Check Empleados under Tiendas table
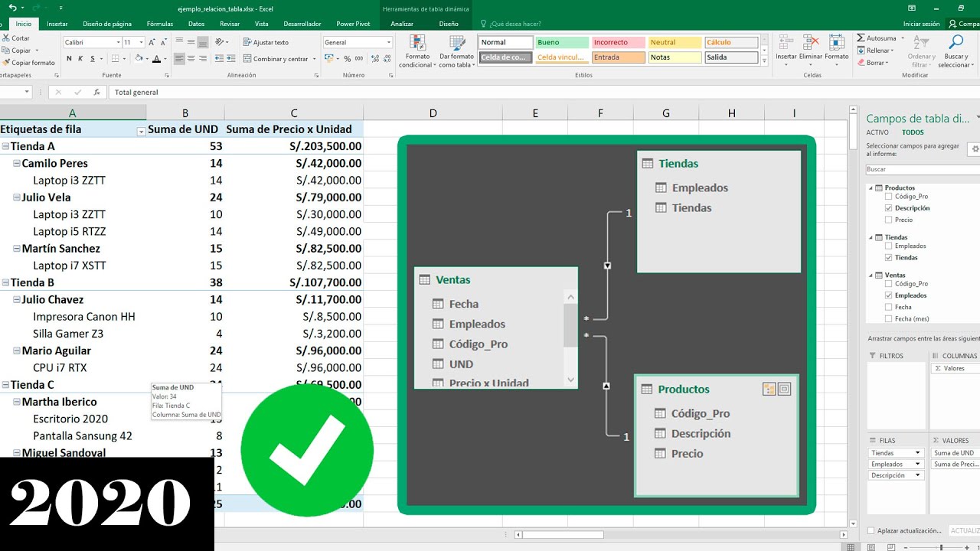The image size is (980, 551). (x=888, y=246)
